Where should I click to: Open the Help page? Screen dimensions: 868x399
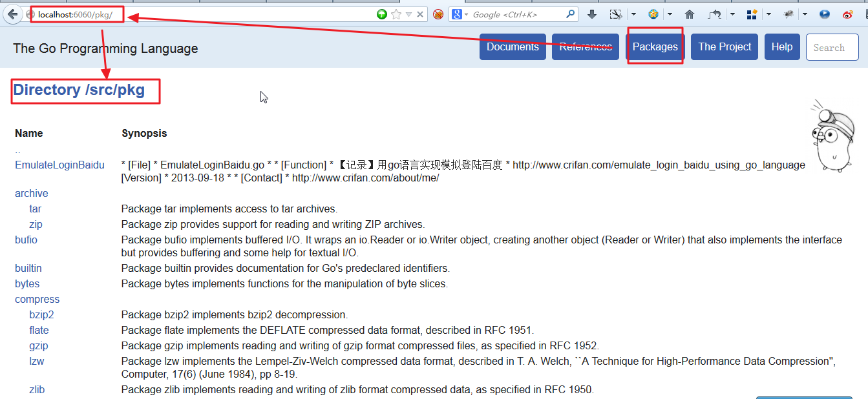pyautogui.click(x=782, y=47)
